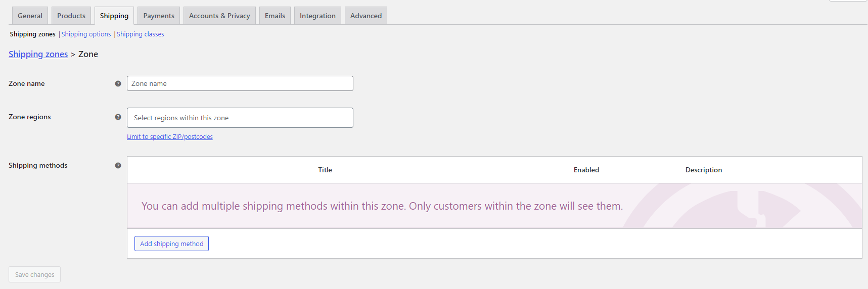
Task: Click the Add shipping method button
Action: pyautogui.click(x=171, y=244)
